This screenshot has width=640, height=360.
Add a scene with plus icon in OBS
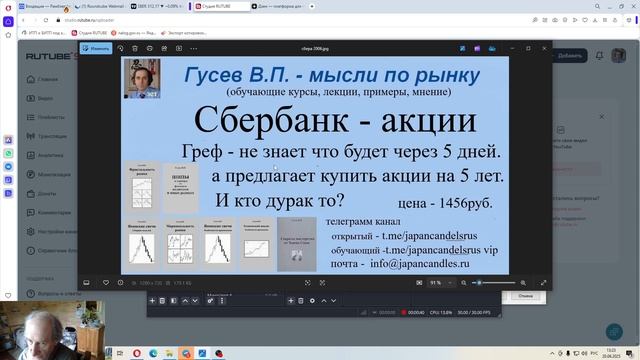click(152, 301)
